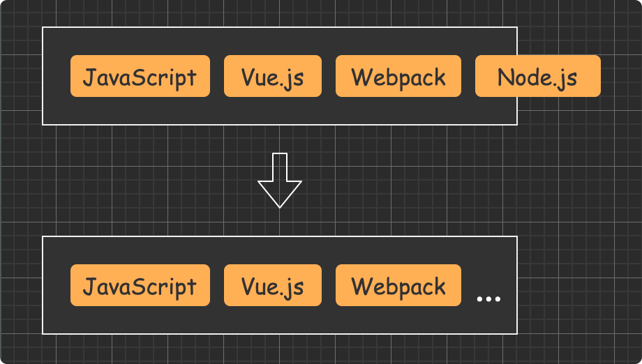The width and height of the screenshot is (642, 364).
Task: Click the "JavaScript" text in the bottom row
Action: 140,286
